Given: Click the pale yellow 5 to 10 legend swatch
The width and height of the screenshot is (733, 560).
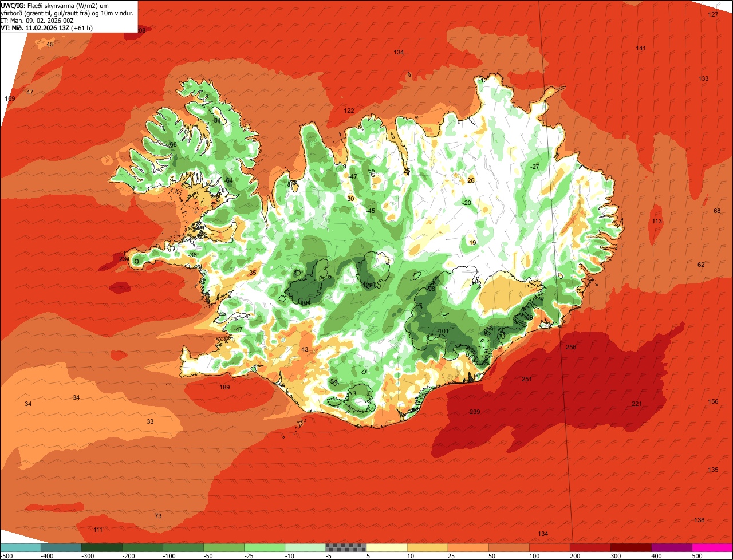Looking at the screenshot, I should [x=387, y=547].
